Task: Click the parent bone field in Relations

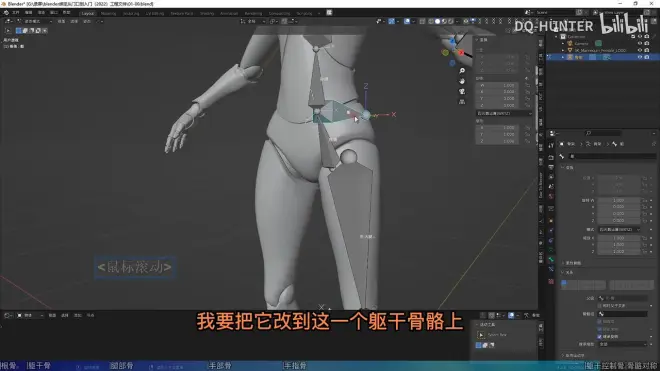Action: click(x=623, y=298)
